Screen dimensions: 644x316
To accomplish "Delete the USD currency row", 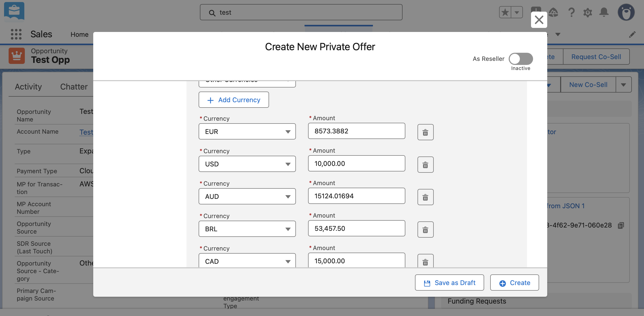I will coord(425,165).
